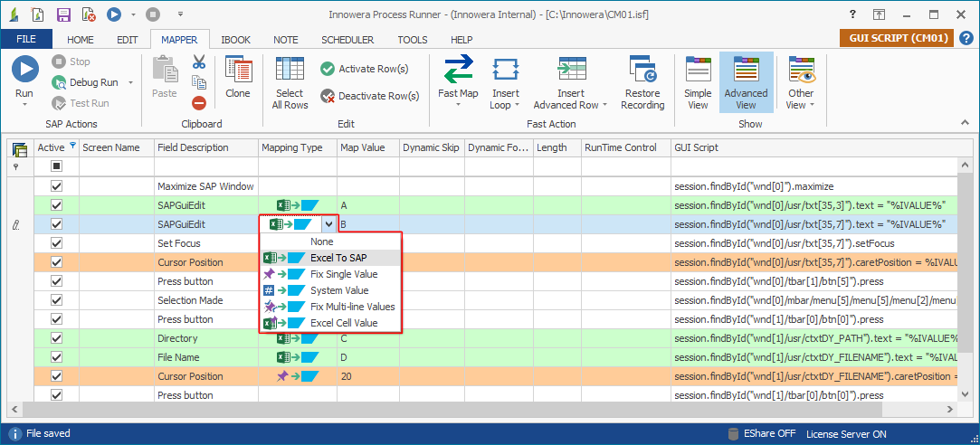Click the red delete icon in Clipboard group
This screenshot has height=445, width=980.
tap(199, 103)
